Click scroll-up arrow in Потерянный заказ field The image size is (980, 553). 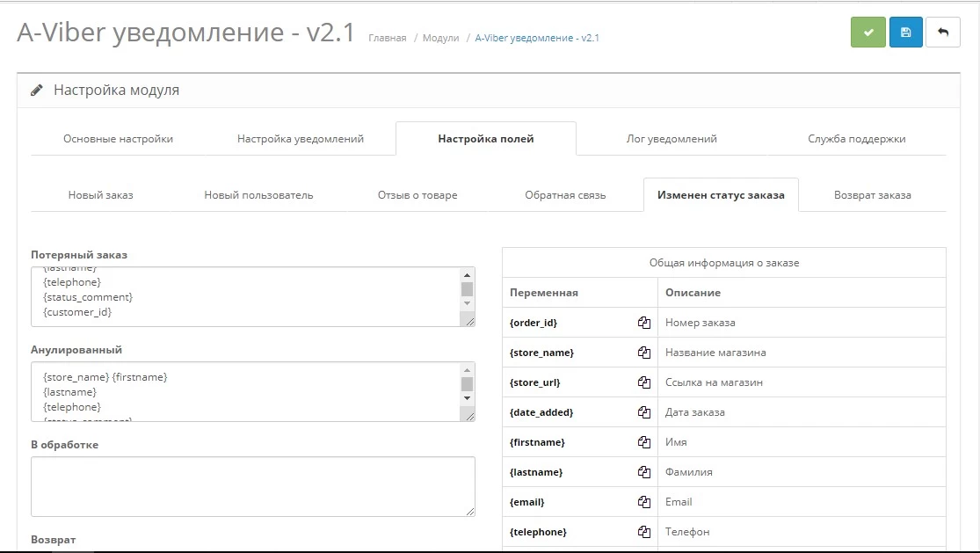pyautogui.click(x=467, y=274)
